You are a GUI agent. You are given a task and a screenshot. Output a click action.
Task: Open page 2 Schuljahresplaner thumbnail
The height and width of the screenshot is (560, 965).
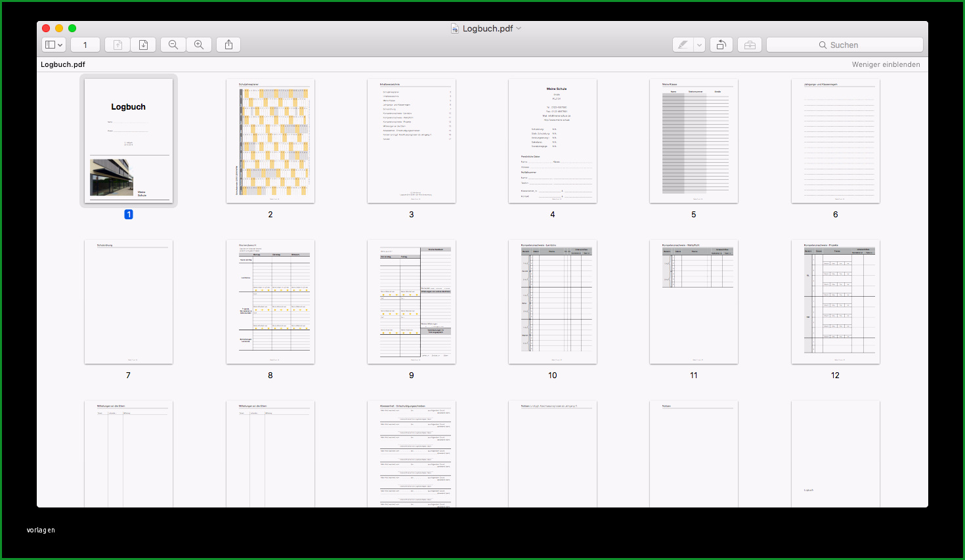[x=270, y=140]
